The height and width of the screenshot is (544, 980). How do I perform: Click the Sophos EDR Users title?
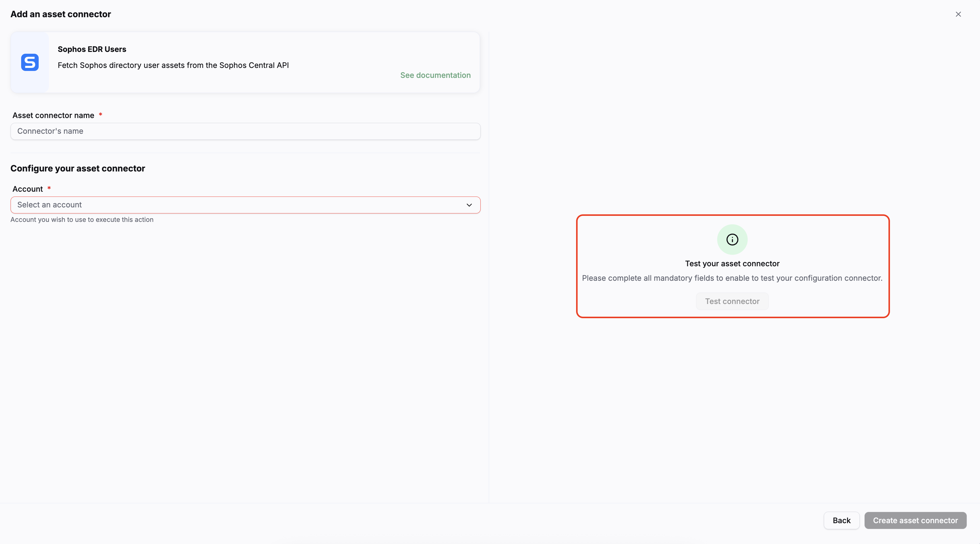[x=92, y=50]
